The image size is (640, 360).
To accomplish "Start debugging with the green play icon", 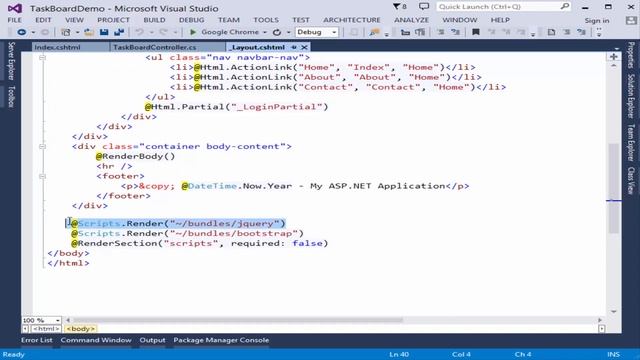I will [193, 32].
